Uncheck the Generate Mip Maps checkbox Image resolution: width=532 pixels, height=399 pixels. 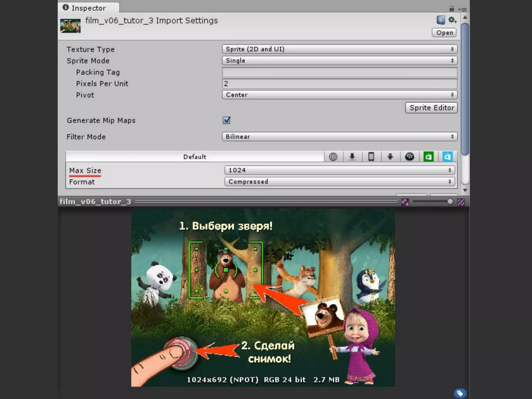pyautogui.click(x=226, y=120)
